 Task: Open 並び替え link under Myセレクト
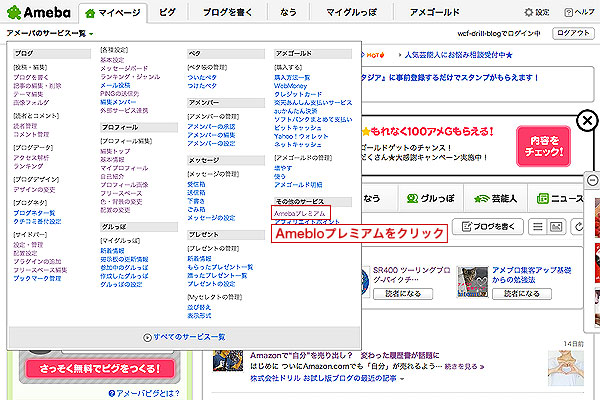tap(199, 307)
